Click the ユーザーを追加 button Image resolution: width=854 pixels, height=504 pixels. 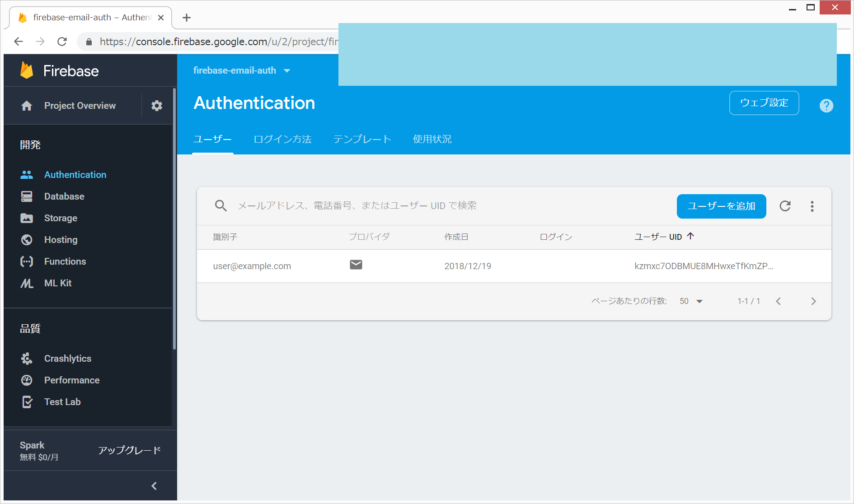[721, 206]
